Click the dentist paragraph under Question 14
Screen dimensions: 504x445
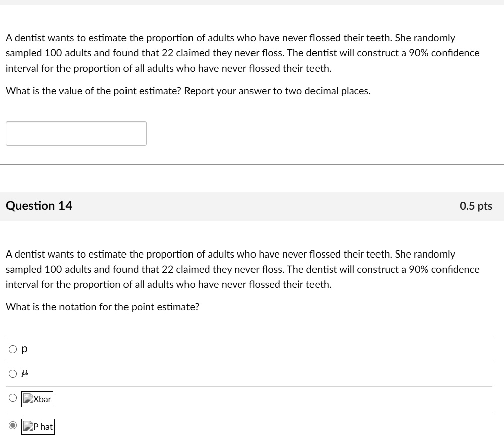click(242, 269)
